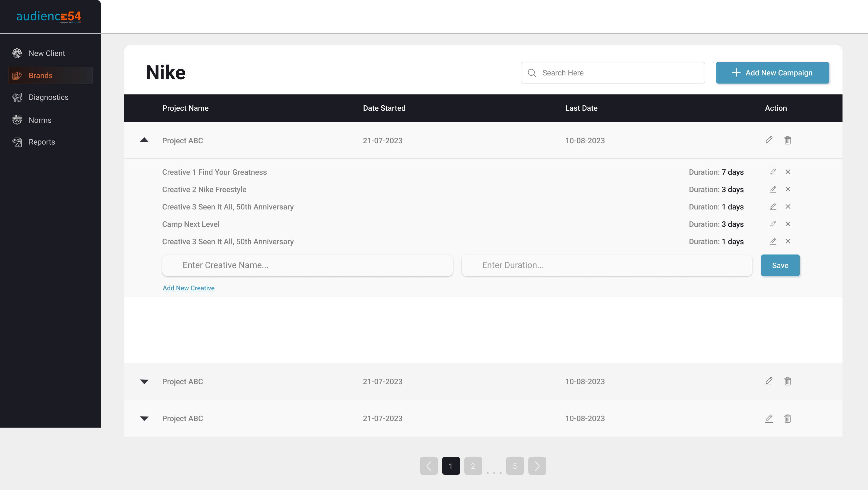Viewport: 868px width, 490px height.
Task: Edit Creative 2 Nike Freestyle
Action: click(773, 189)
